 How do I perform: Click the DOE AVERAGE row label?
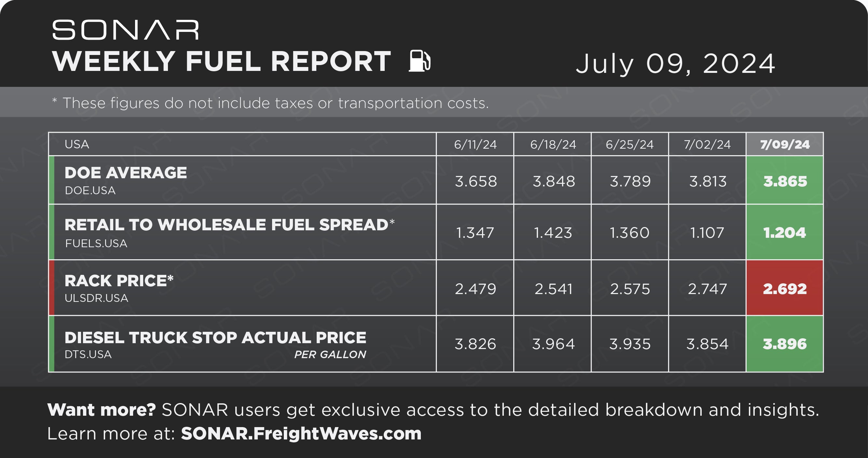coord(126,173)
